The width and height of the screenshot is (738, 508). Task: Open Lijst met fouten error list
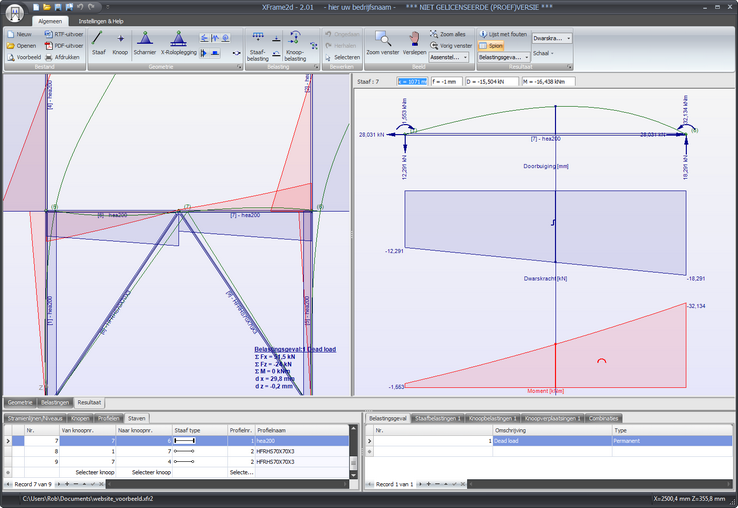click(x=503, y=34)
